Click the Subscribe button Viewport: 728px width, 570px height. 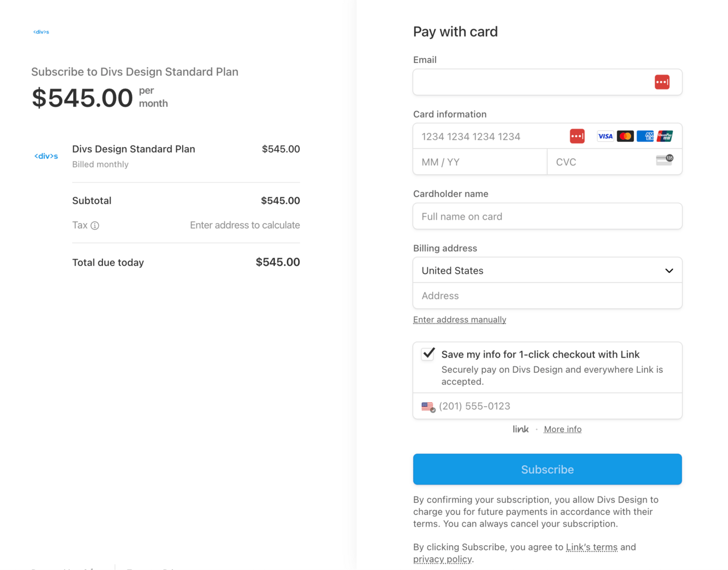[547, 469]
